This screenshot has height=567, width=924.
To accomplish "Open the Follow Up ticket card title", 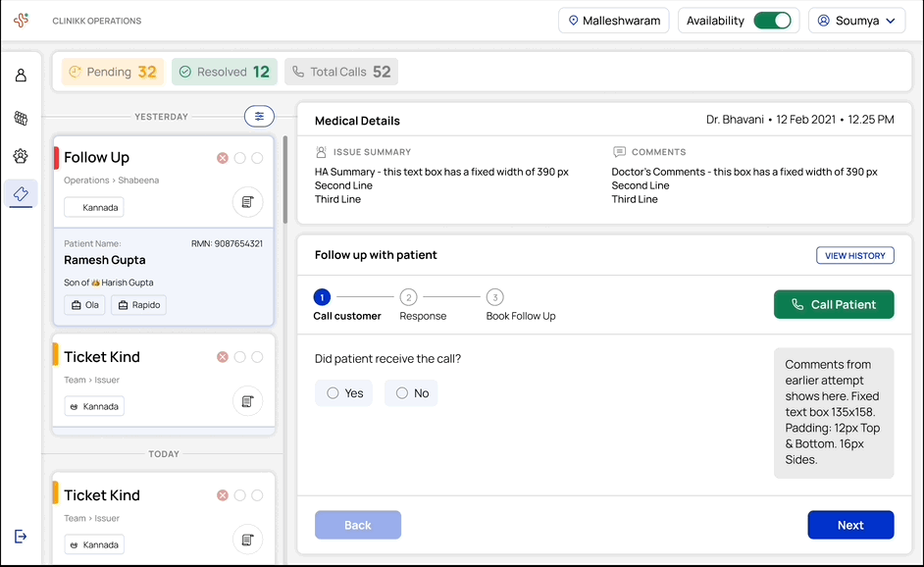I will [x=97, y=157].
